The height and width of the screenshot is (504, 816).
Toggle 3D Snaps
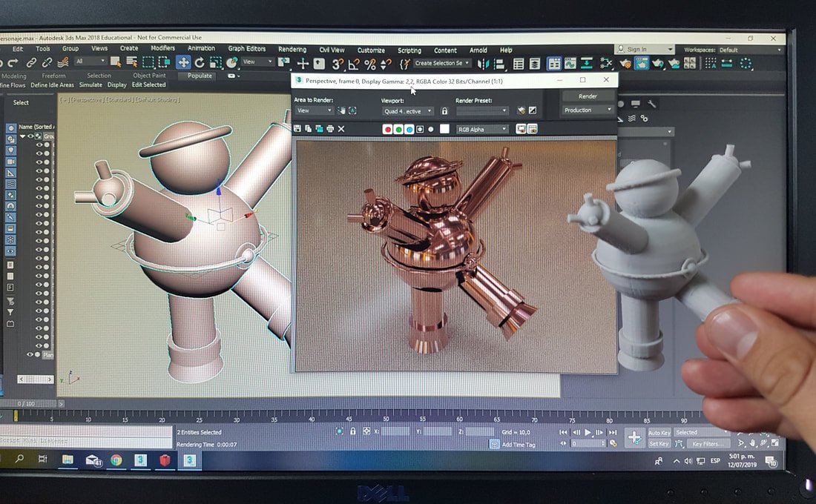[x=338, y=64]
